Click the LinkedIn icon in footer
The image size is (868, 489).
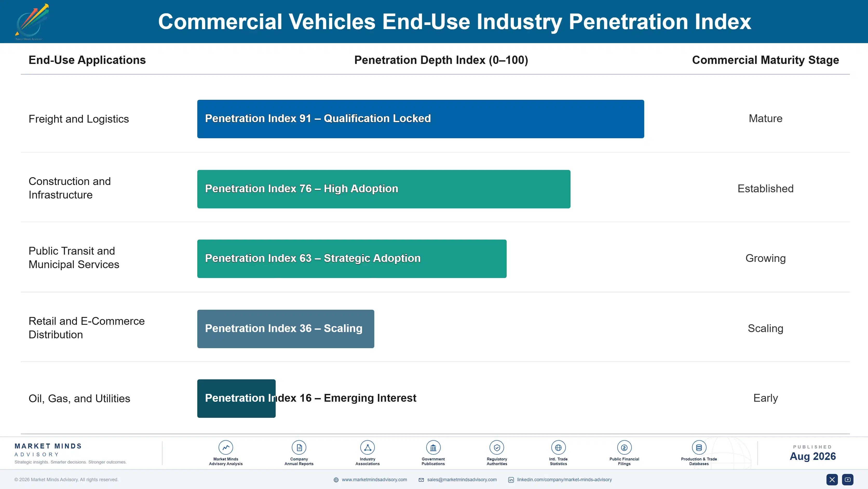[511, 480]
